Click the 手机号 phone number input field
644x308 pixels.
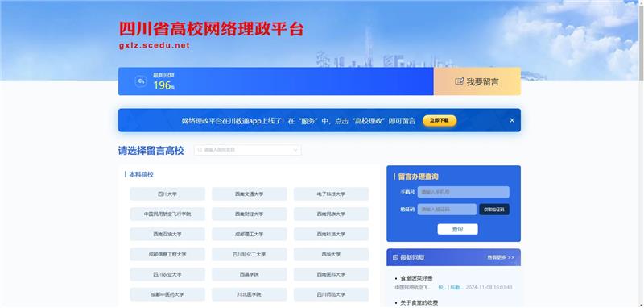coord(464,192)
